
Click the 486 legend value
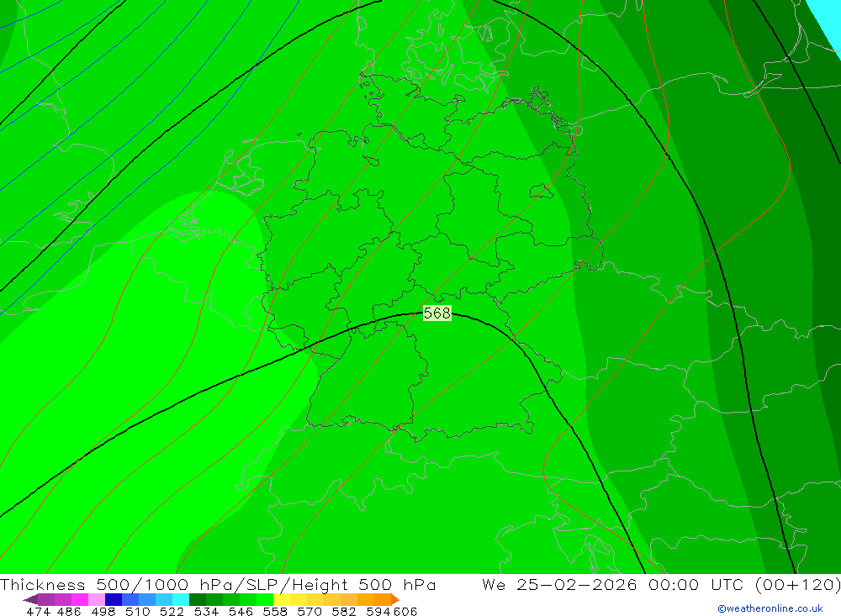[69, 611]
